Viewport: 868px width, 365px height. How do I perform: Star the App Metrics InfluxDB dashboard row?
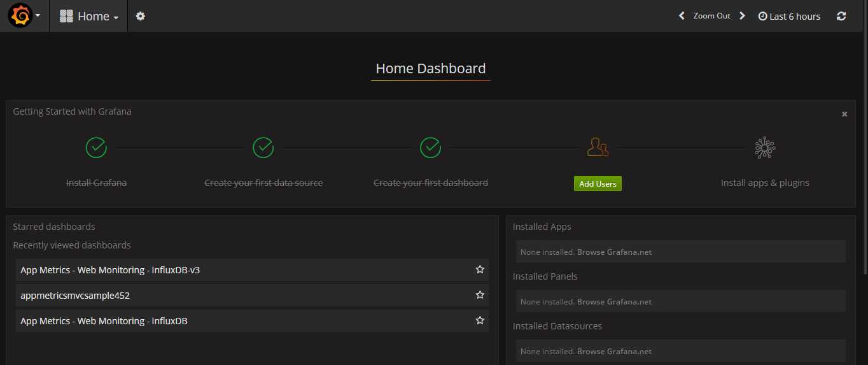[x=480, y=320]
